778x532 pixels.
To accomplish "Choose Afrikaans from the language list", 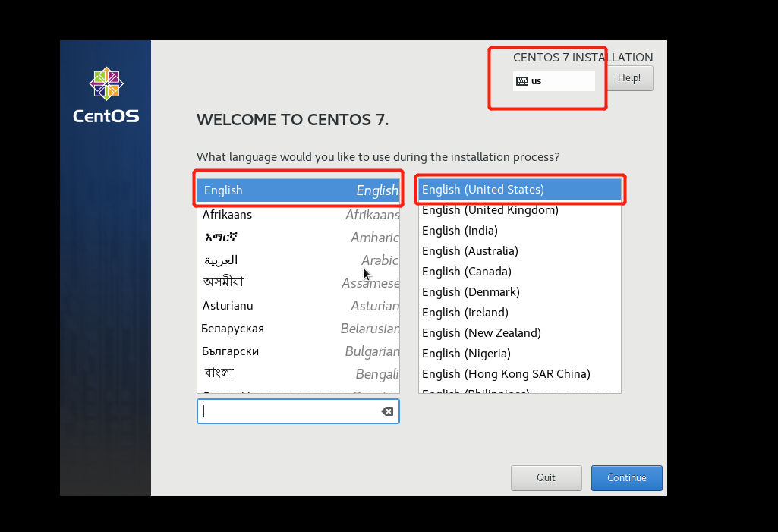I will [x=298, y=215].
